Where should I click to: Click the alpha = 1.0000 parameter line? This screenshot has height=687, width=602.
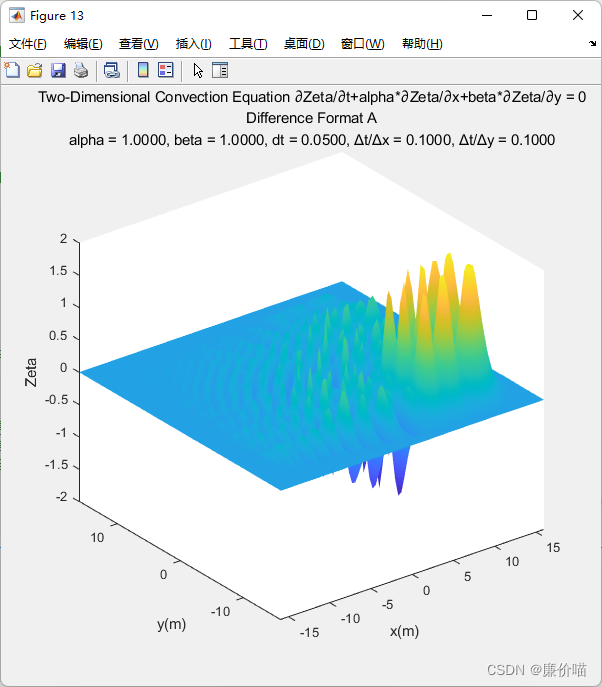(312, 140)
